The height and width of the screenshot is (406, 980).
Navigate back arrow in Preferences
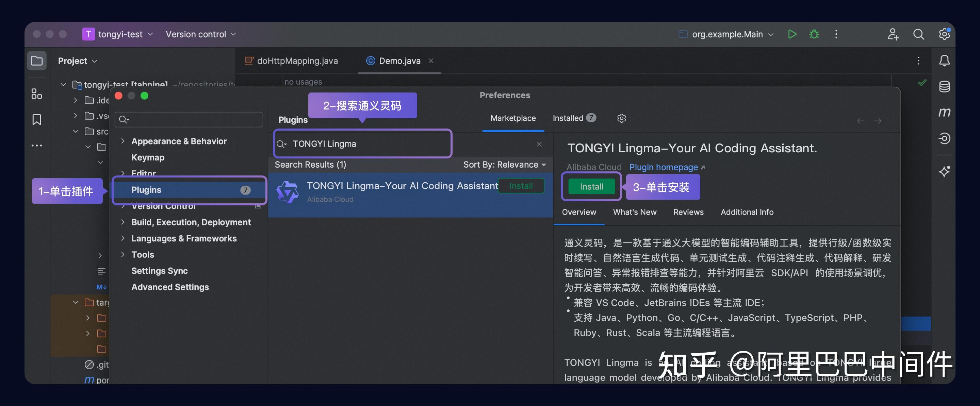(x=861, y=121)
